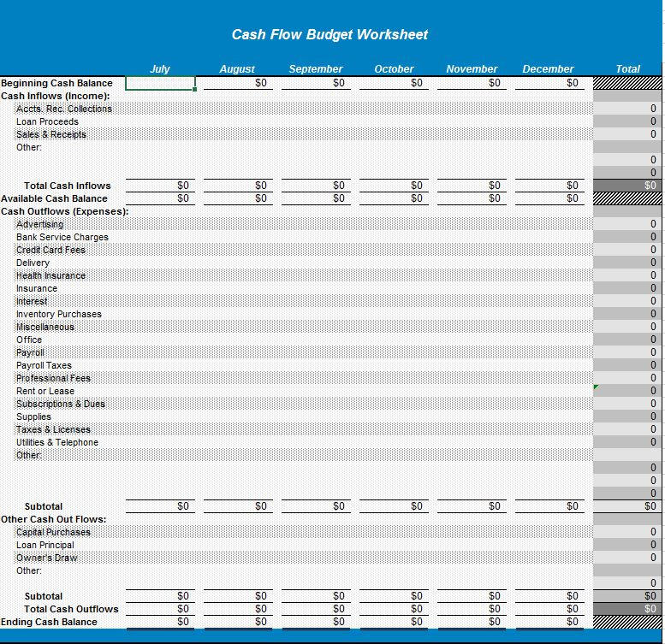The height and width of the screenshot is (644, 665).
Task: Select the Utilities & Telephone row label
Action: tap(57, 442)
